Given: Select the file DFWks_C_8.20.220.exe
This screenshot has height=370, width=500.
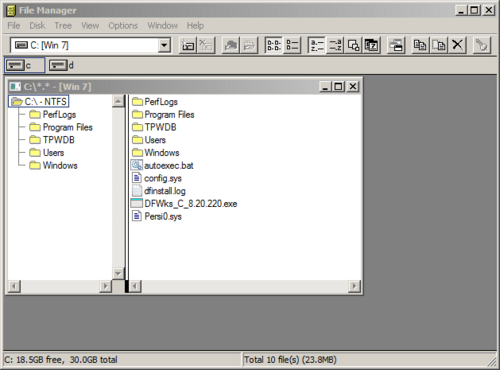Looking at the screenshot, I should 184,204.
